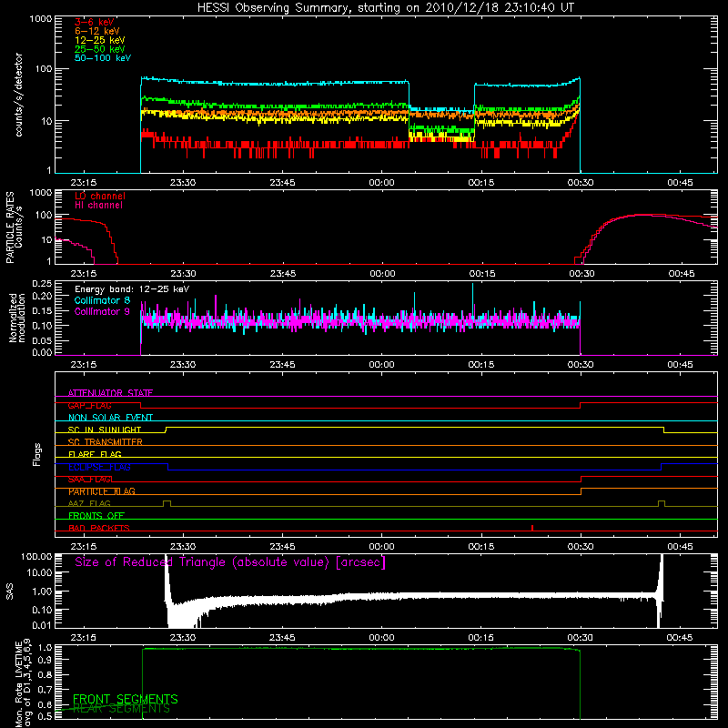Screen dimensions: 728x728
Task: Click the 00:30 tick label under the particle rates plot
Action: [x=581, y=274]
